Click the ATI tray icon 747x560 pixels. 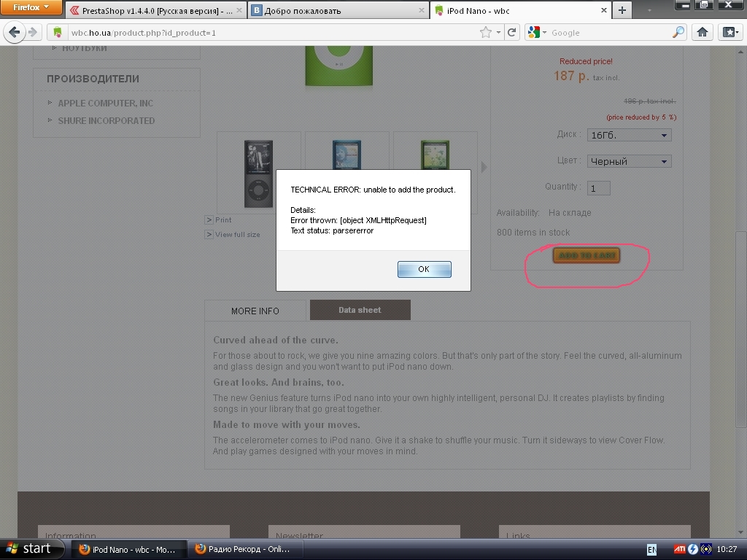click(x=679, y=550)
